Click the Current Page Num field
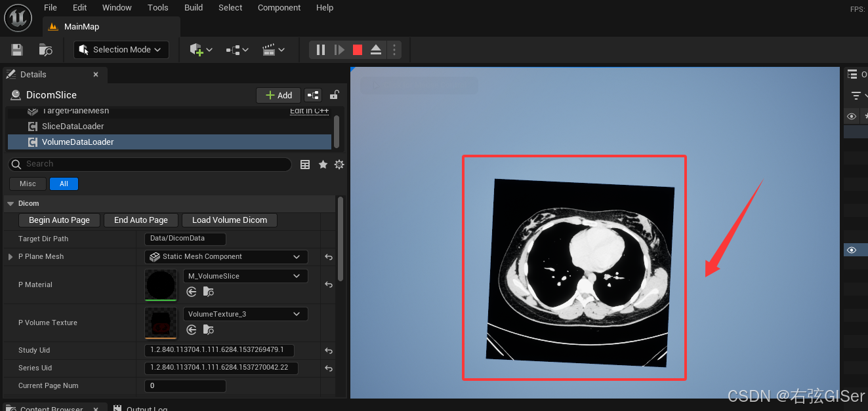Viewport: 868px width, 411px height. pos(185,386)
